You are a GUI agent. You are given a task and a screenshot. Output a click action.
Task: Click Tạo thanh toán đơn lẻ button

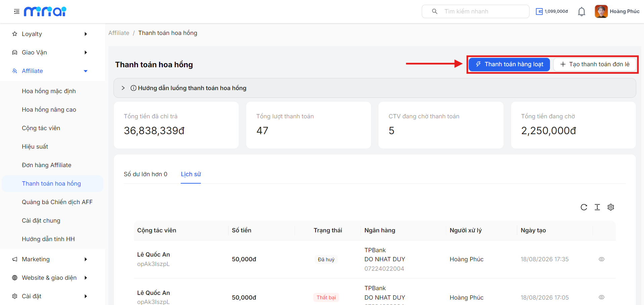[595, 64]
